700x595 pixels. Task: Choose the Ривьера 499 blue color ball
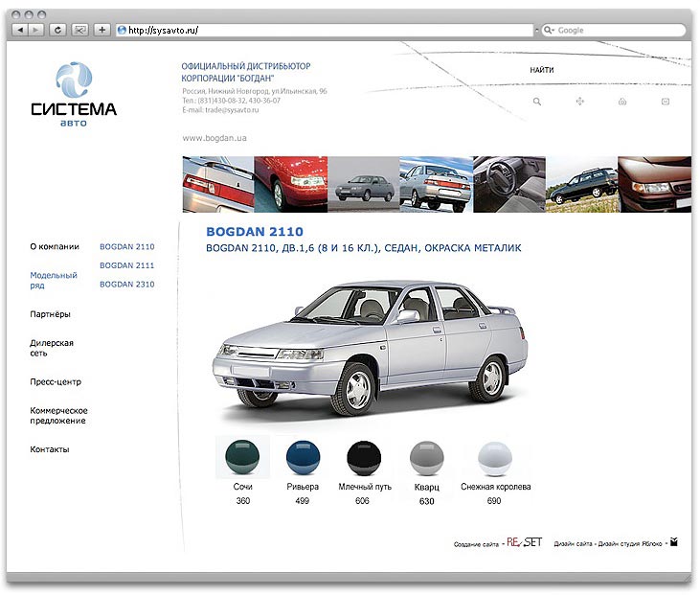(x=303, y=457)
